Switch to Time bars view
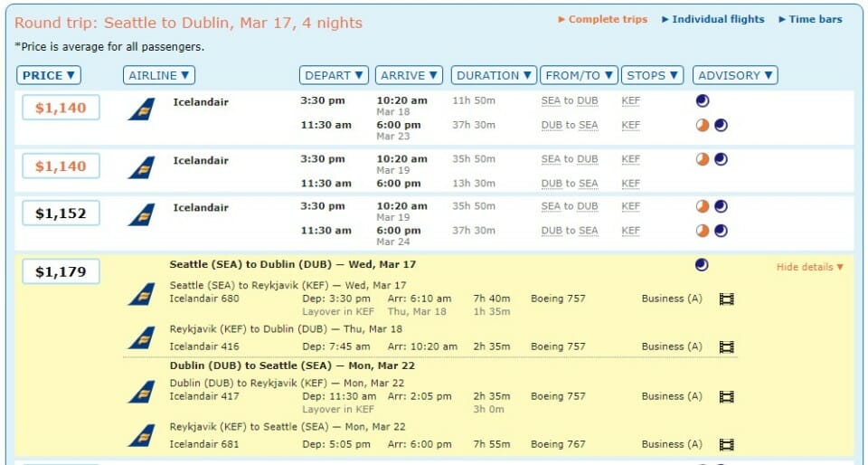Screen dimensions: 868x465 tap(810, 19)
